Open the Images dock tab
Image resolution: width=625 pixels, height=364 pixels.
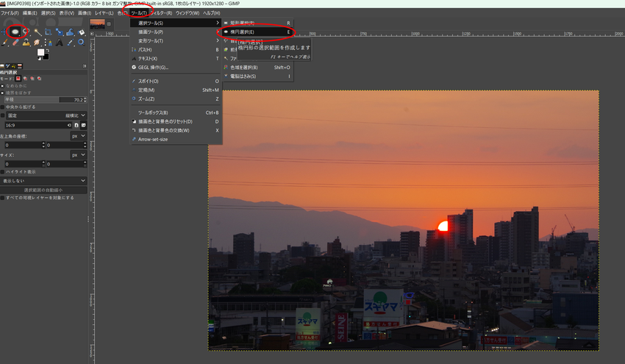tap(20, 66)
